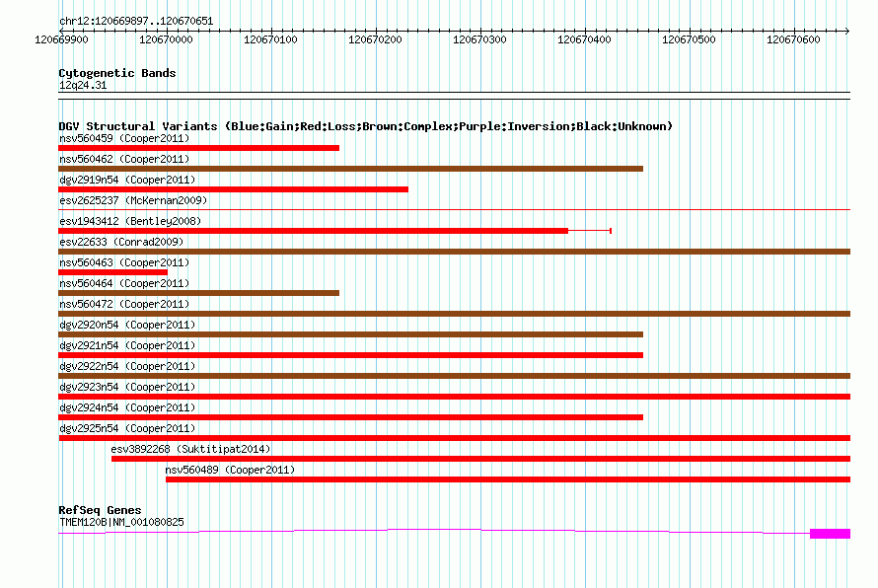Image resolution: width=878 pixels, height=588 pixels.
Task: Open variant label dgv2922n54 (Cooper2011)
Action: [127, 366]
